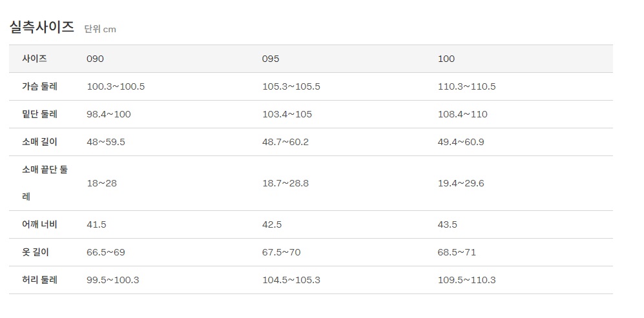Click the garment length value 68.5~71

(x=457, y=252)
